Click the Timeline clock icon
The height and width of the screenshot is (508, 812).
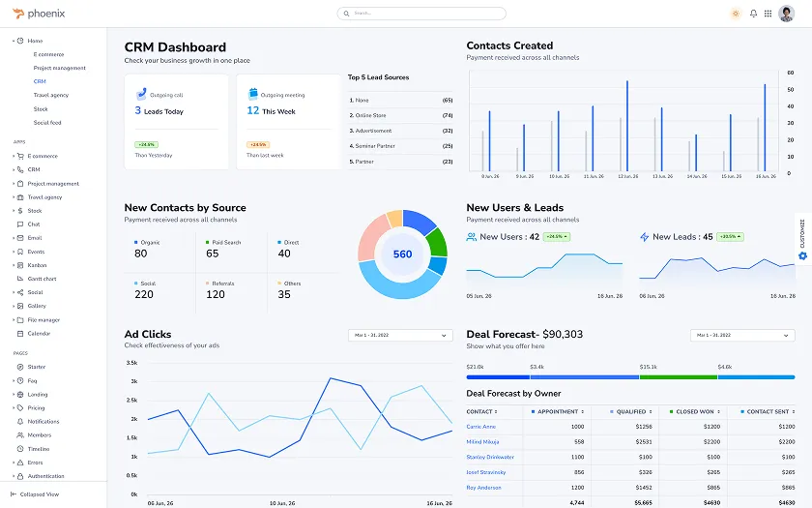(20, 449)
